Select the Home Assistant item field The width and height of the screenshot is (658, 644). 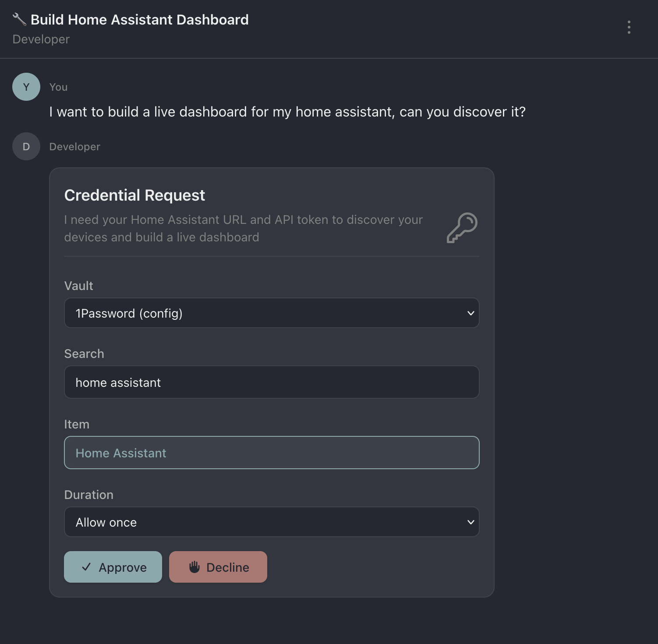[x=272, y=453]
